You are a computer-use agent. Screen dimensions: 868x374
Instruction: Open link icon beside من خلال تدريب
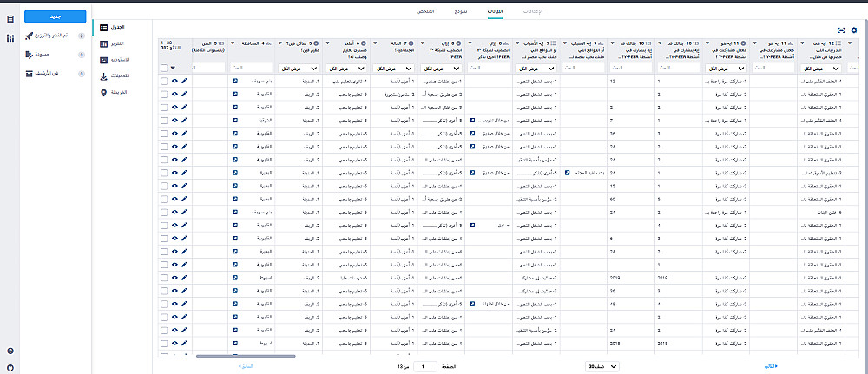[472, 120]
